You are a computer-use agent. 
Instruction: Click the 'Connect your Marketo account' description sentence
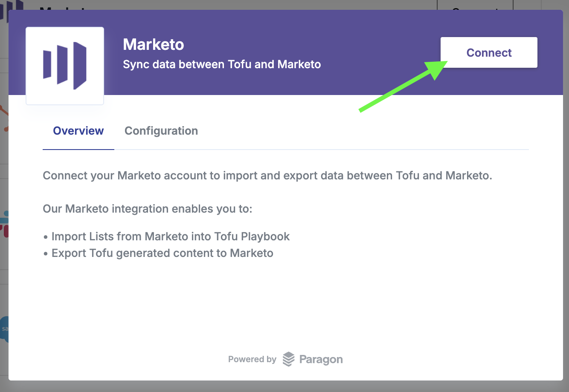267,176
